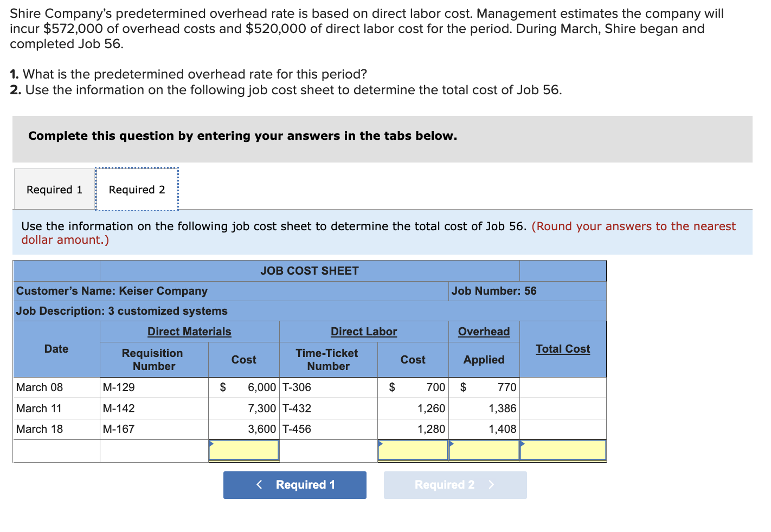Click the overhead applied total input

pyautogui.click(x=484, y=450)
